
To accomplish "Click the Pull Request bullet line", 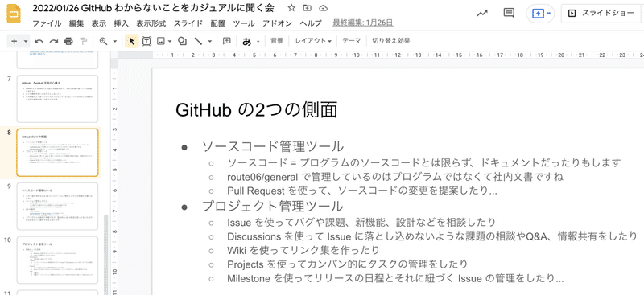I will click(362, 191).
